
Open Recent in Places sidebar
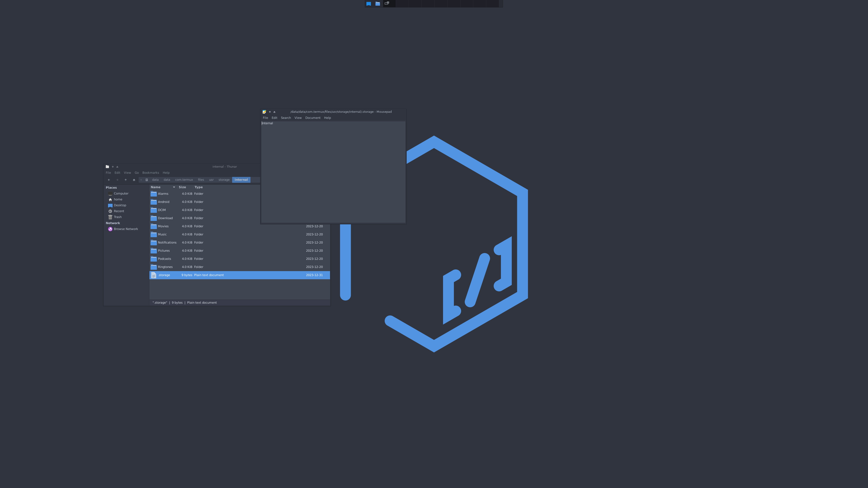[x=119, y=211]
